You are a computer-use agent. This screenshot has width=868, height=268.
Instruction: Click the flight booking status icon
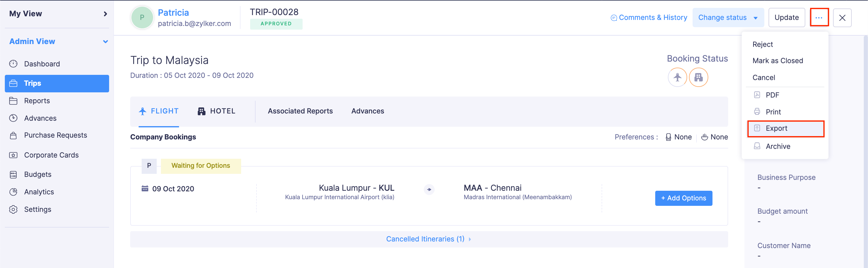click(677, 77)
